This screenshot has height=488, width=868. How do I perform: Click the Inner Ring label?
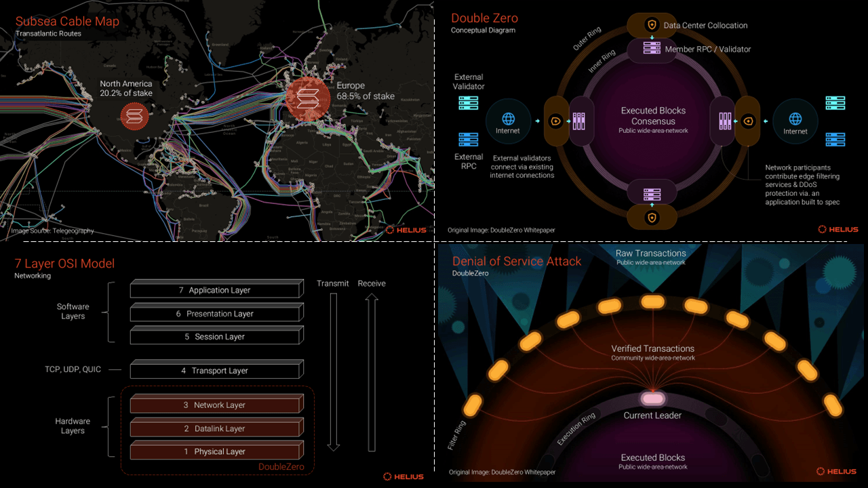601,60
